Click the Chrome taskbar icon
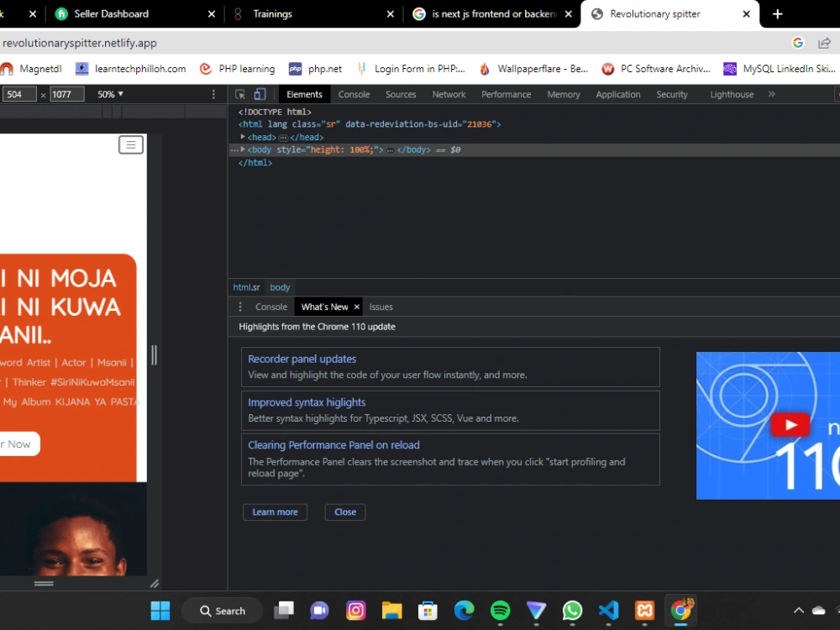 click(681, 610)
